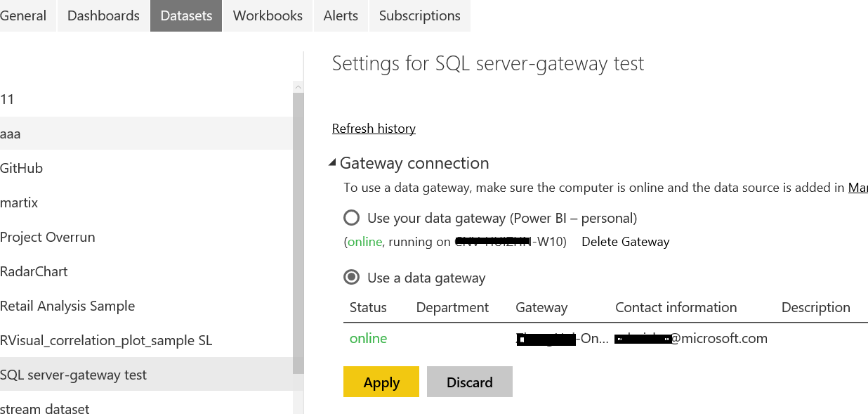
Task: Open the Refresh history link
Action: coord(374,129)
